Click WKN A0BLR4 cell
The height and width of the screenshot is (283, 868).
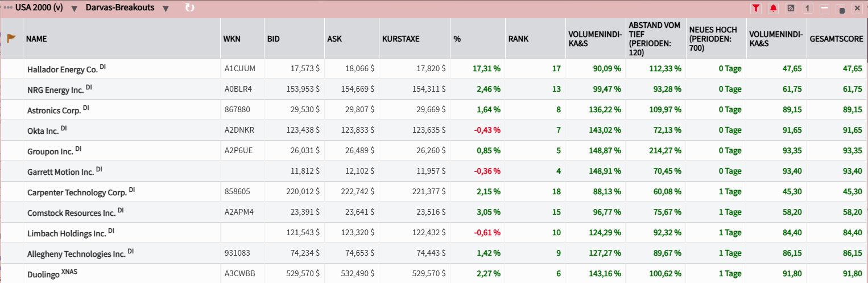tap(238, 89)
